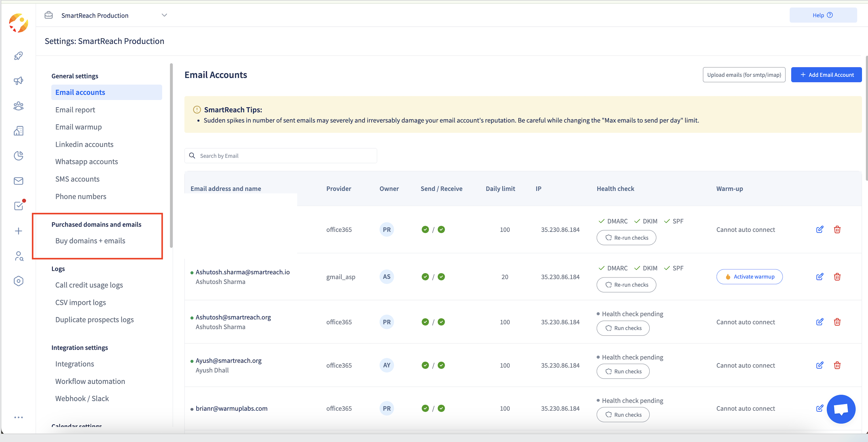Click the pie chart reports icon
This screenshot has height=442, width=868.
19,156
